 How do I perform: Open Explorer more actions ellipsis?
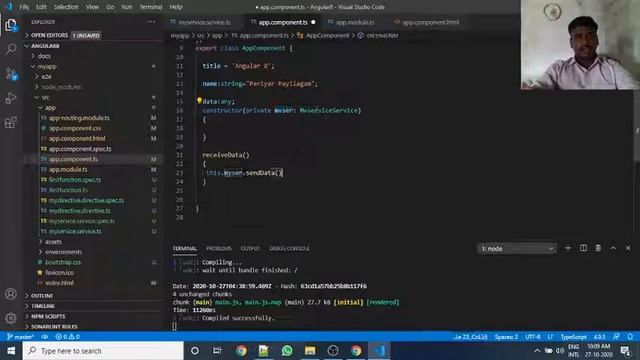tap(151, 22)
